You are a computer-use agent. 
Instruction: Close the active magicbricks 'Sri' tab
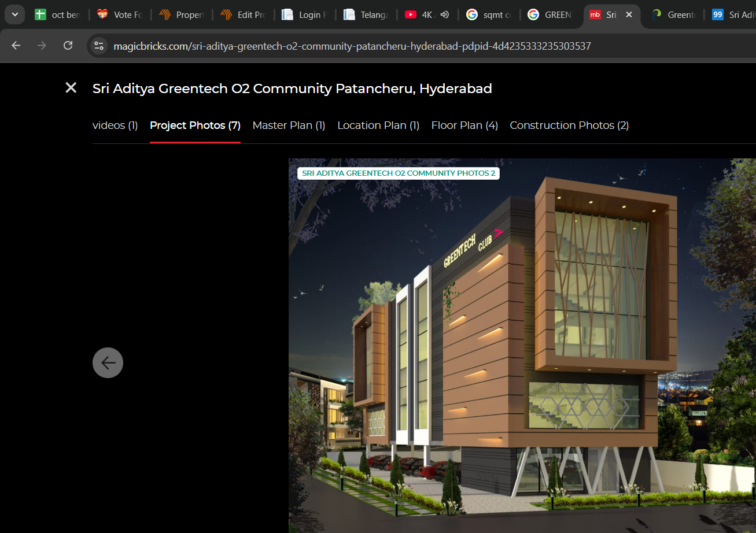coord(629,15)
